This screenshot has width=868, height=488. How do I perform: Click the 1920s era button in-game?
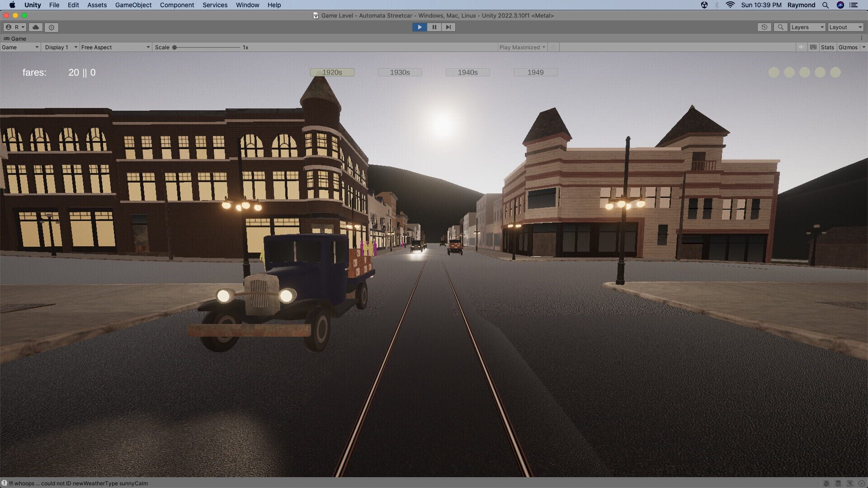click(332, 72)
